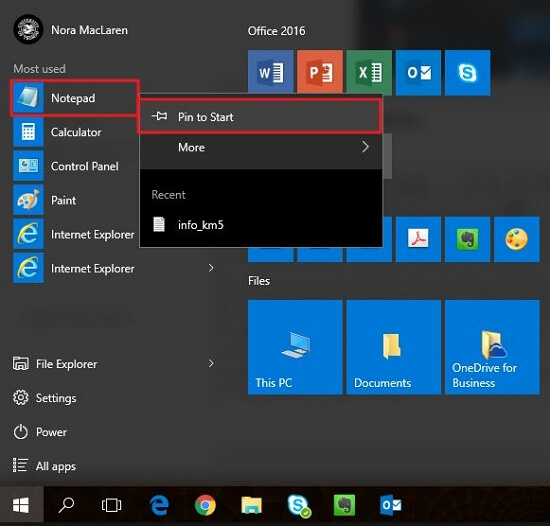Launch Google Chrome from the taskbar

pyautogui.click(x=205, y=505)
